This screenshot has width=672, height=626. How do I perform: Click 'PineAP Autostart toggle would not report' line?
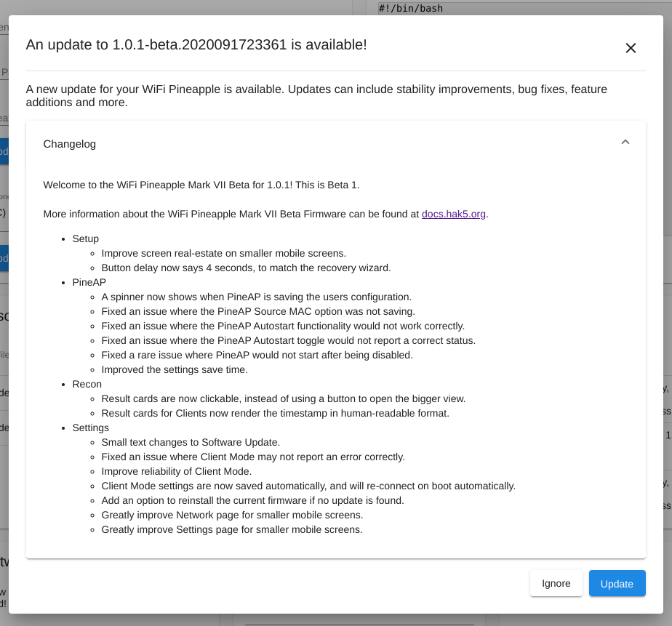click(x=289, y=341)
